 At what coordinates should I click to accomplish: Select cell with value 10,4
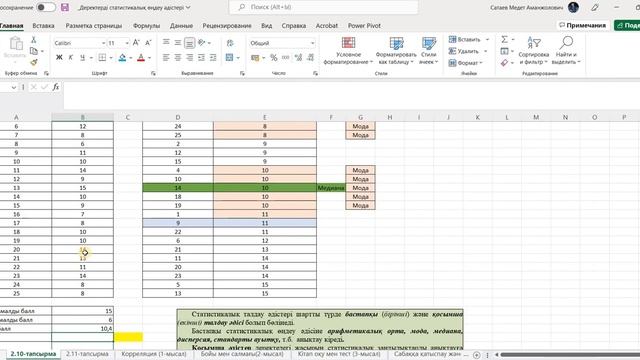pos(82,328)
